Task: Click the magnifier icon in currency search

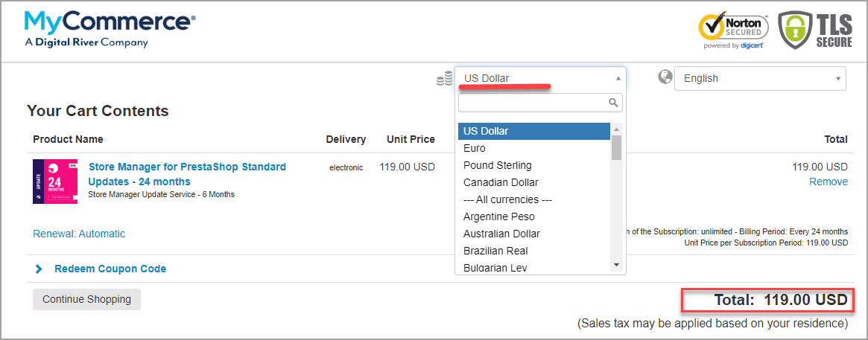Action: coord(612,102)
